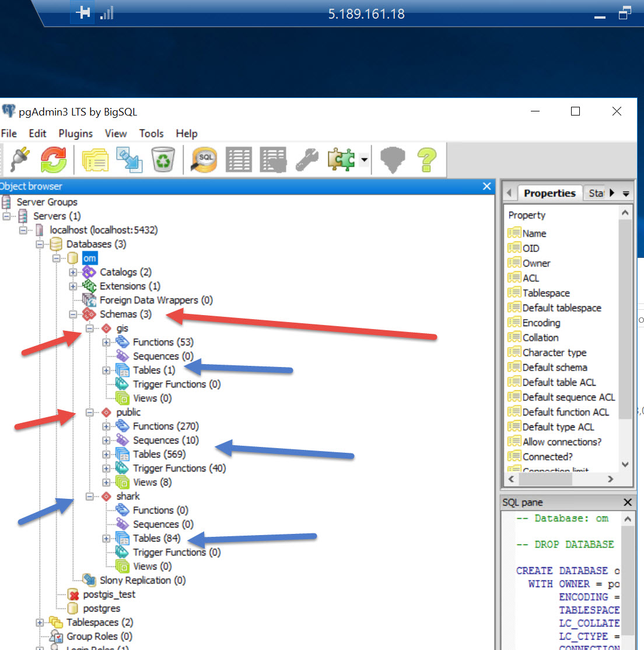Click the yellow question mark Help icon
644x650 pixels.
pyautogui.click(x=427, y=159)
